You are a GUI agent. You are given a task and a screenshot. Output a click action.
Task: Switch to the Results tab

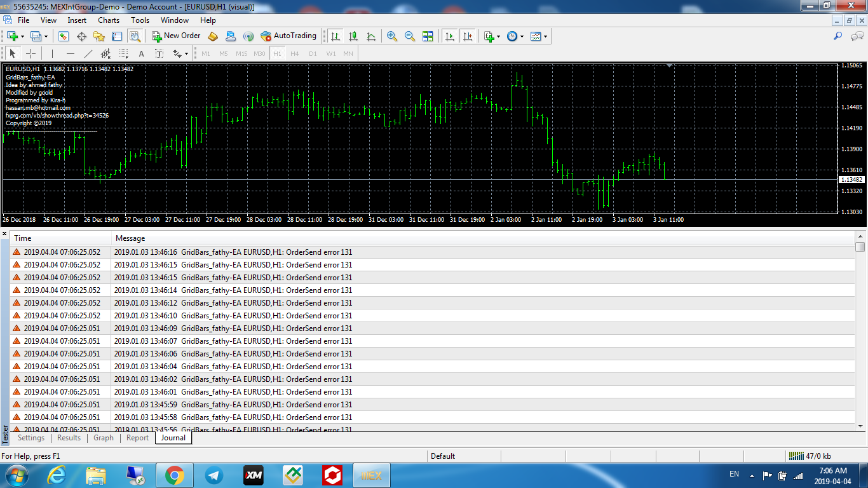pos(69,438)
